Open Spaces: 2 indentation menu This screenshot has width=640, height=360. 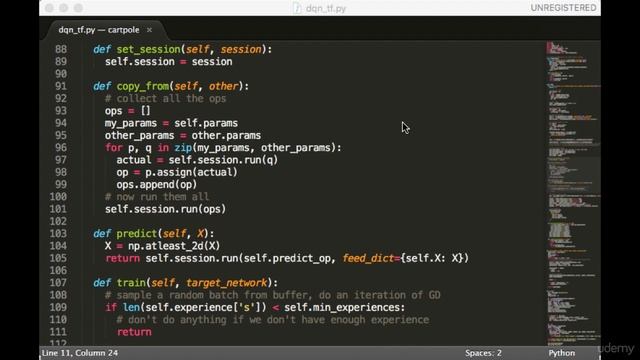[483, 353]
